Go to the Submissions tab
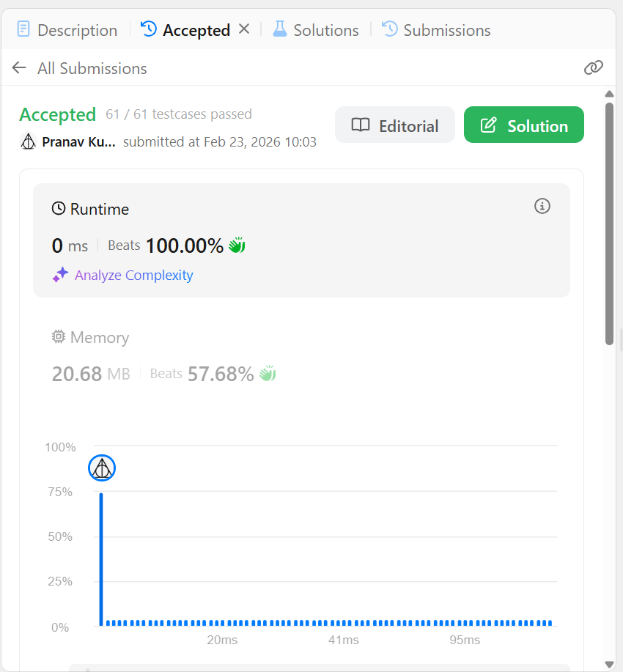The height and width of the screenshot is (672, 623). 436,30
